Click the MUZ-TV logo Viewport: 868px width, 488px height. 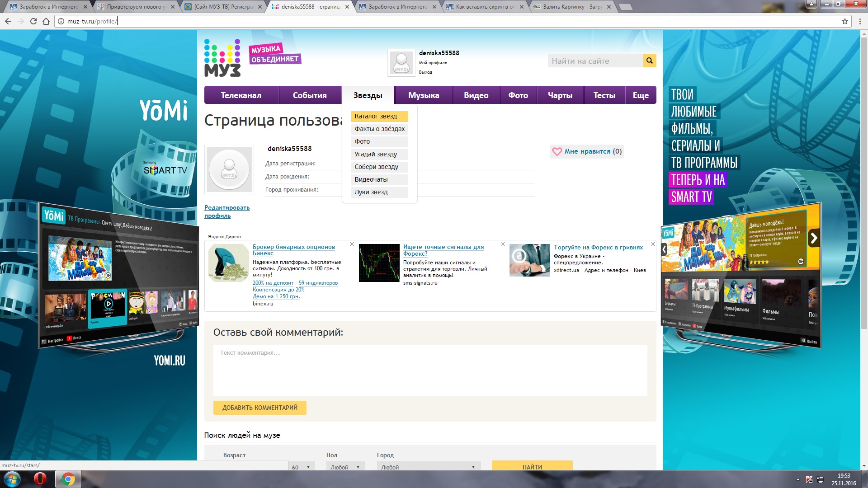coord(222,58)
